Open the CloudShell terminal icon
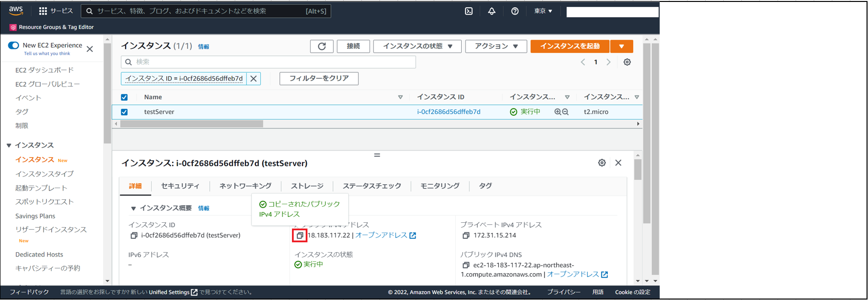Viewport: 868px width, 300px height. coord(468,11)
